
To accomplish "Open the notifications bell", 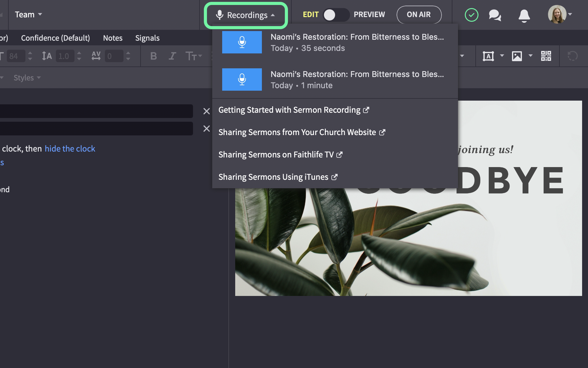I will click(x=524, y=16).
